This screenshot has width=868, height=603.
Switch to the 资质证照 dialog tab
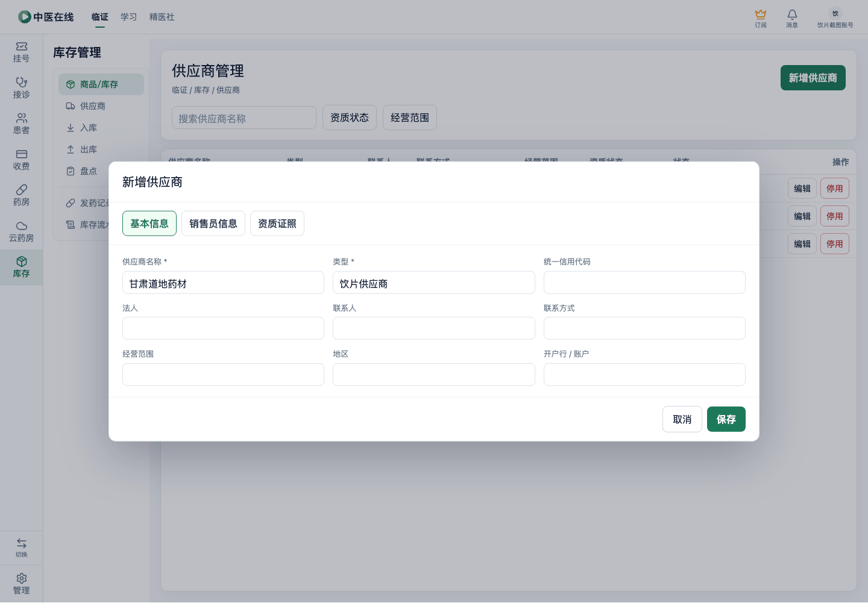click(x=277, y=223)
